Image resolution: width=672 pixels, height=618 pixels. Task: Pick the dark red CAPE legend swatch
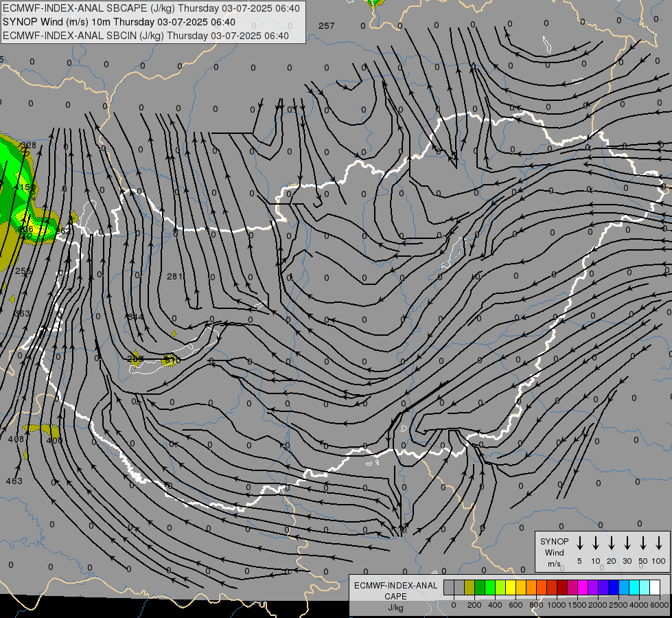tap(562, 587)
